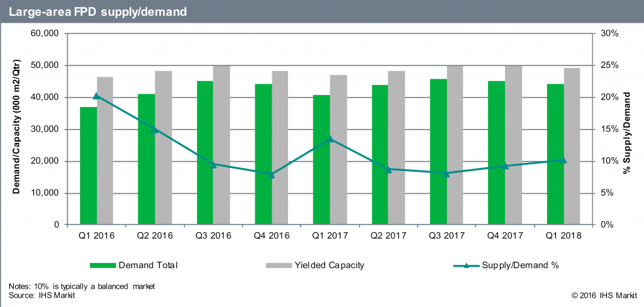
Task: Click the gray Capacity bar for Q2 2017
Action: [396, 148]
